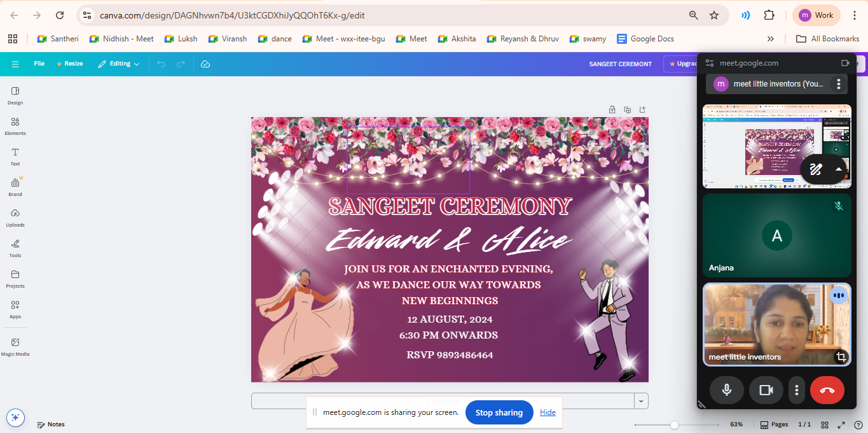Viewport: 868px width, 434px height.
Task: Open the Uploads panel
Action: pyautogui.click(x=15, y=218)
